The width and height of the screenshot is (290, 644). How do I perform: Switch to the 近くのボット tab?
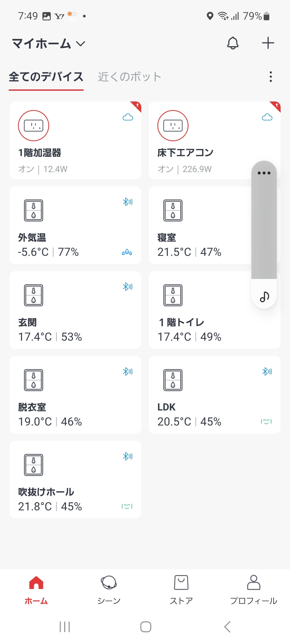(129, 77)
